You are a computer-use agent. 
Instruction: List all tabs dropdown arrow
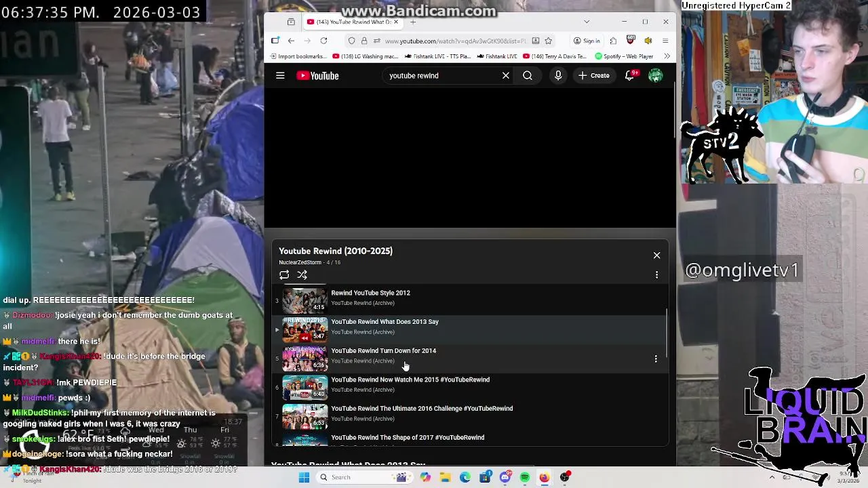587,22
